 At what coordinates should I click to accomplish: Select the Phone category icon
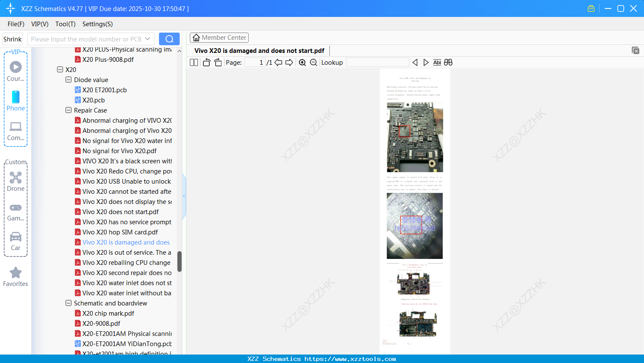(x=16, y=101)
